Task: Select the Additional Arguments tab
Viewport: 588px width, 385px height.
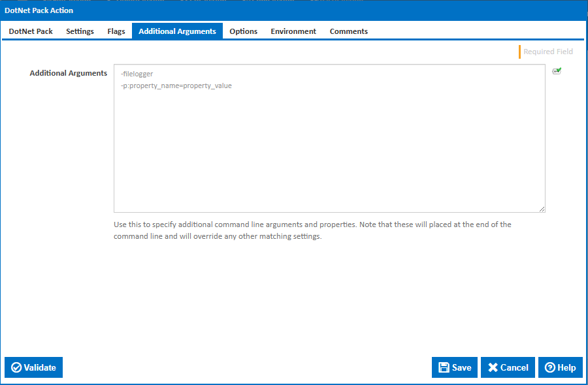Action: [176, 31]
